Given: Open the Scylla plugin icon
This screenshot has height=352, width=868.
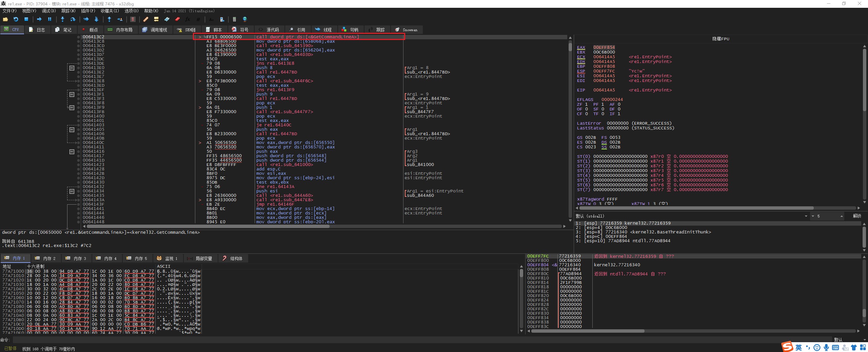Looking at the screenshot, I should [x=133, y=19].
